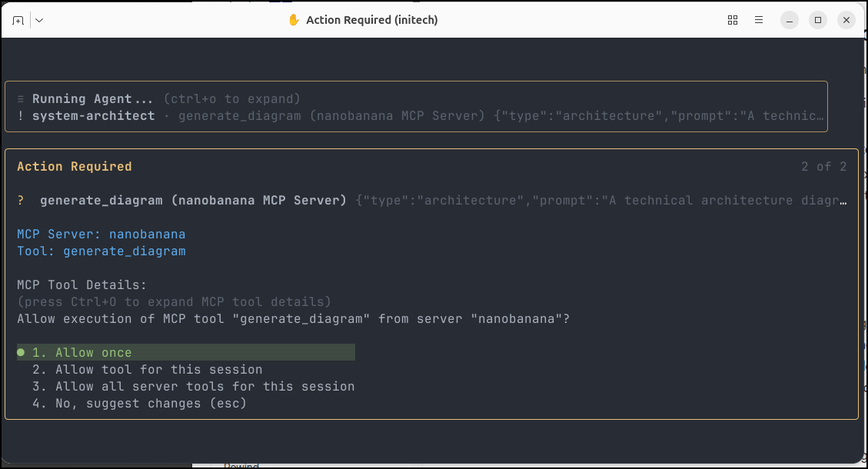The width and height of the screenshot is (868, 469).
Task: Click the "Tool: generate_diagram" line
Action: coord(101,251)
